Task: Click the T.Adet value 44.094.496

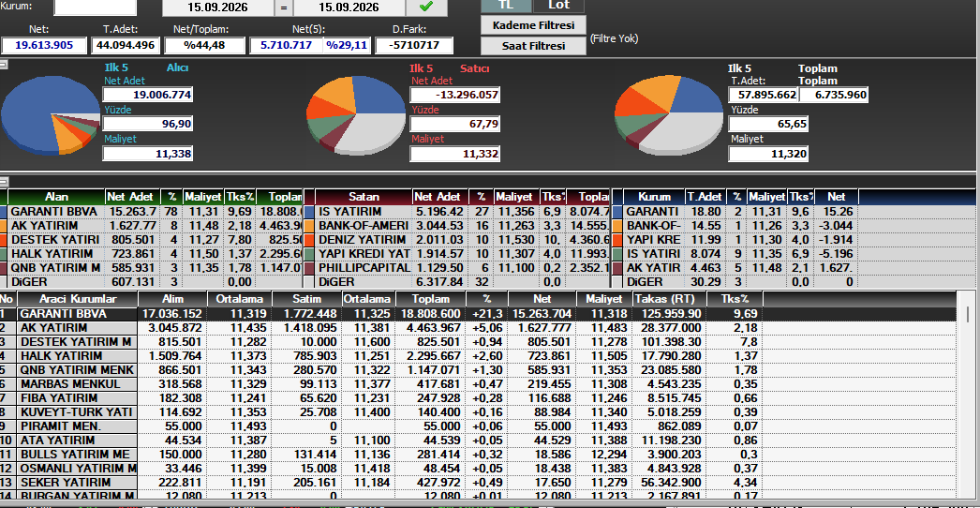Action: click(126, 46)
